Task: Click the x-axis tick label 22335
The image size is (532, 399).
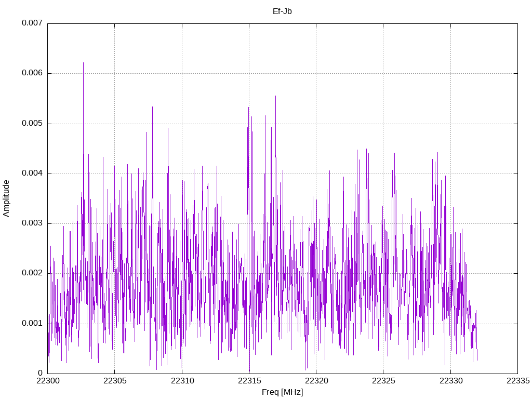Action: pyautogui.click(x=518, y=381)
